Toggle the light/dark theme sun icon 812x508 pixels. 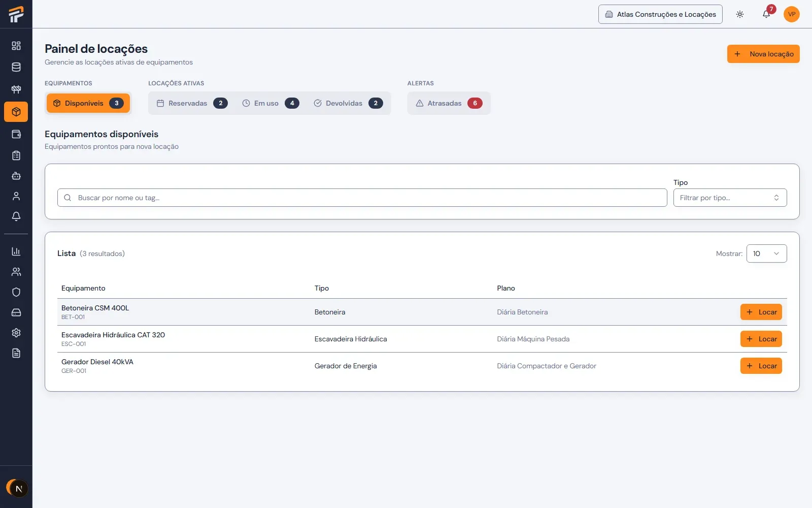740,14
